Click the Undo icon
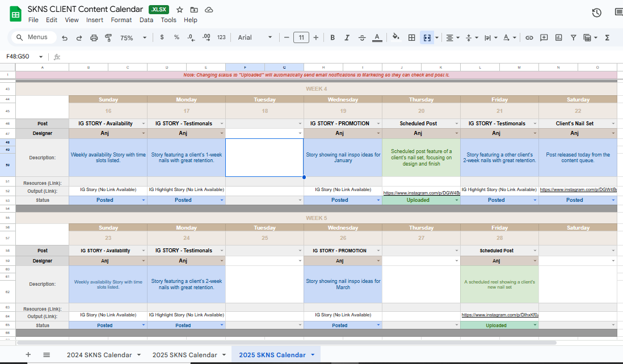Screen dimensions: 623x364 (65, 38)
